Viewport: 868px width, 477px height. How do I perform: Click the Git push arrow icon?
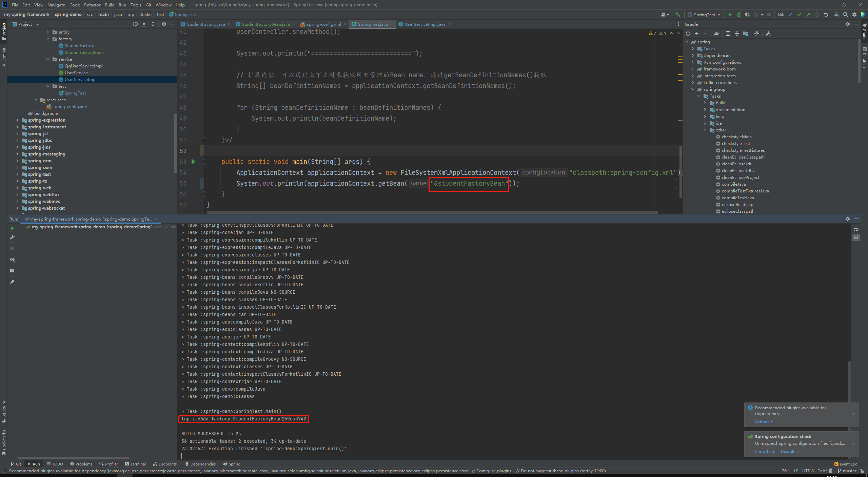tap(808, 15)
